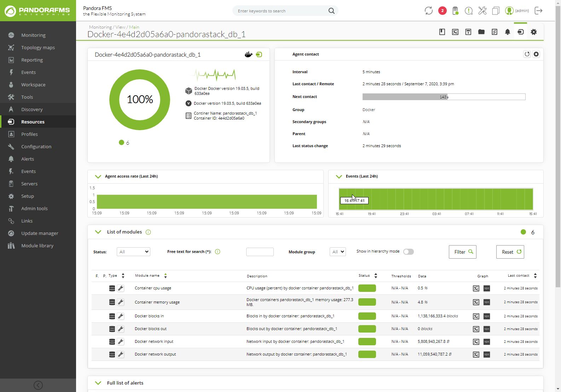Image resolution: width=561 pixels, height=392 pixels.
Task: Open the agent graphs icon in agent toolbar
Action: pos(455,32)
